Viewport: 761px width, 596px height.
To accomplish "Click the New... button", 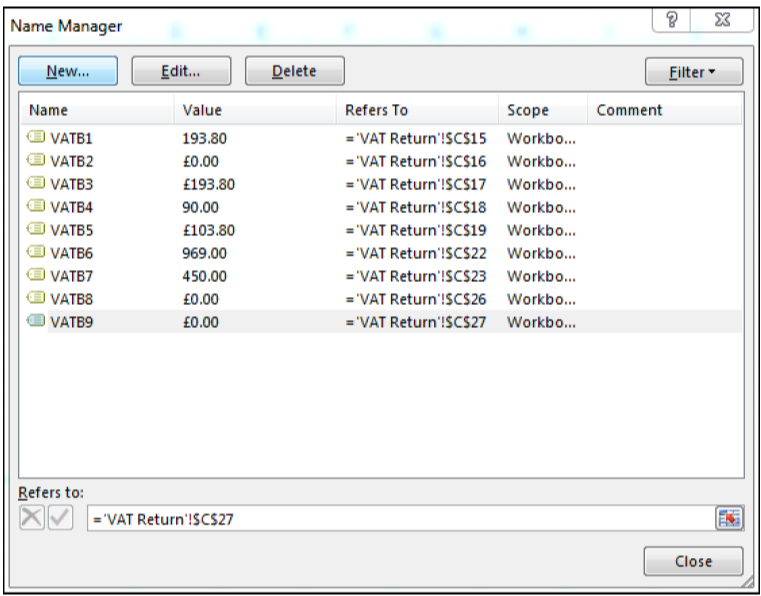I will 68,71.
